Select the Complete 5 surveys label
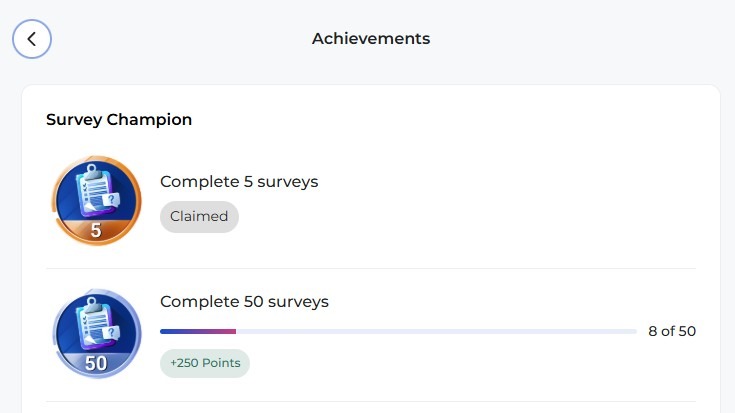This screenshot has height=413, width=735. [x=239, y=181]
